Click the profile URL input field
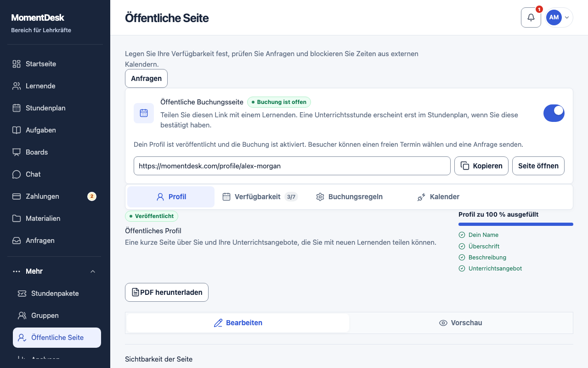Viewport: 588px width, 368px height. pyautogui.click(x=292, y=166)
